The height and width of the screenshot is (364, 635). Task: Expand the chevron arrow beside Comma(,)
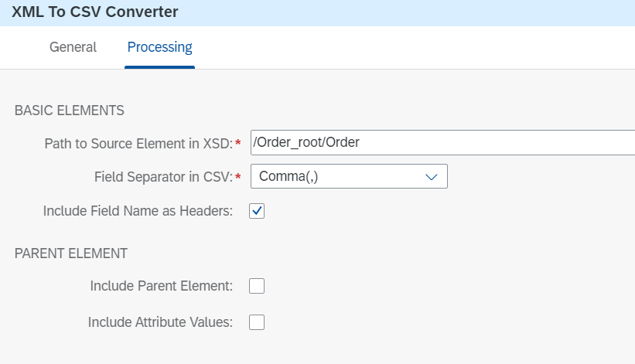click(432, 177)
